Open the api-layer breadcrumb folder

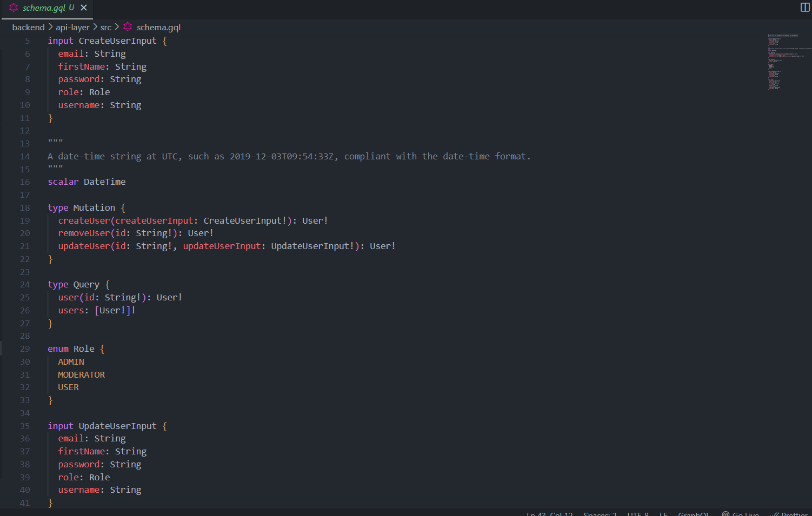(x=72, y=27)
